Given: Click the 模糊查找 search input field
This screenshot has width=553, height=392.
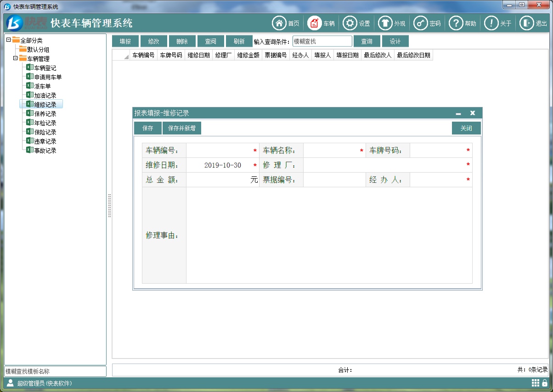Looking at the screenshot, I should pyautogui.click(x=322, y=41).
